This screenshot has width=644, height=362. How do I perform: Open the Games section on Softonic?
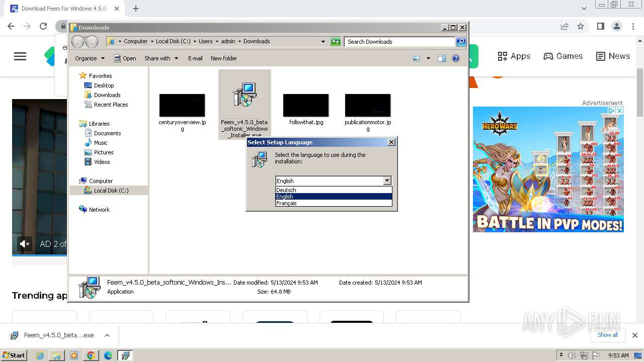click(563, 56)
